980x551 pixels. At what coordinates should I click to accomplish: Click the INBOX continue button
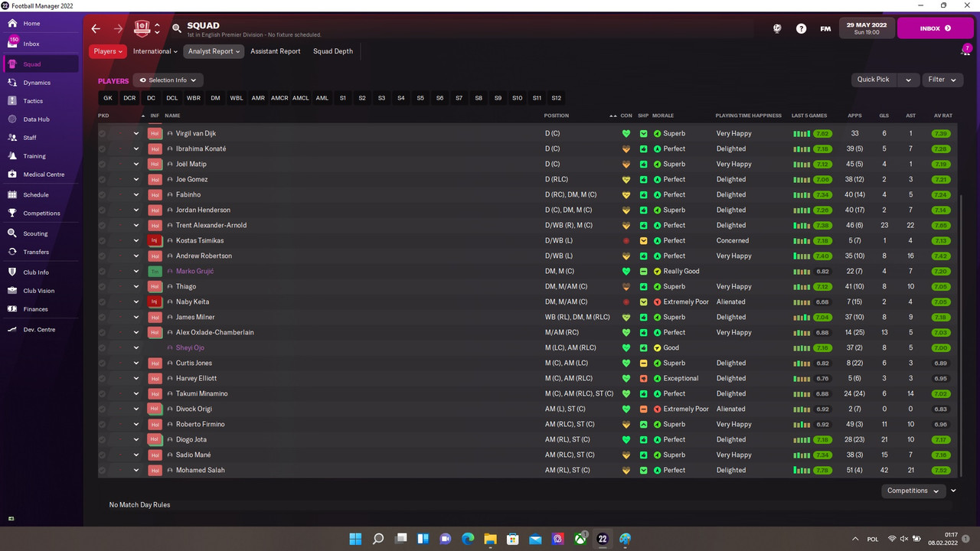934,28
